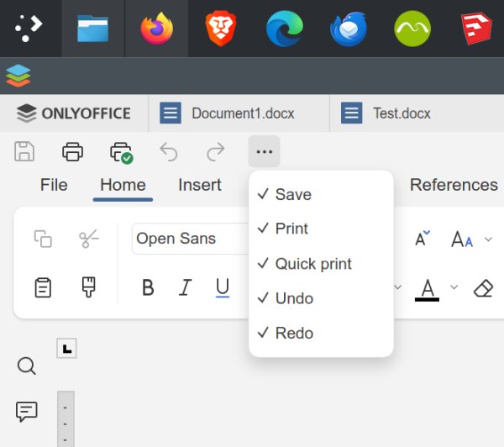The image size is (504, 447).
Task: Uncheck Undo in the toolbar options menu
Action: click(321, 298)
